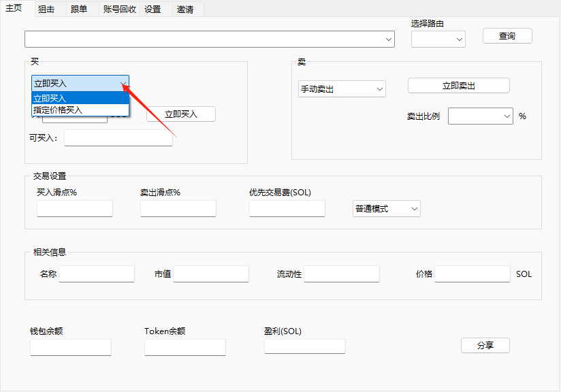This screenshot has height=392, width=561.
Task: Click the 查询 button
Action: click(x=507, y=36)
